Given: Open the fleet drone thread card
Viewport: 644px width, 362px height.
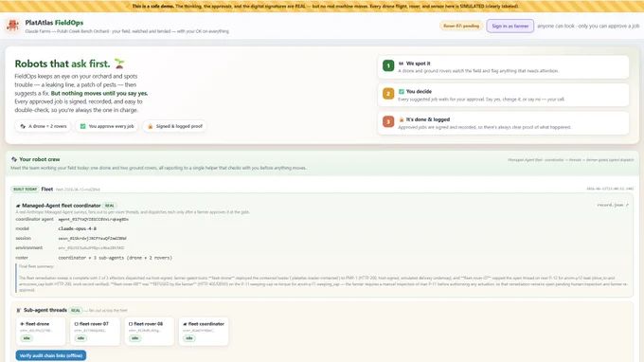Looking at the screenshot, I should tap(41, 331).
